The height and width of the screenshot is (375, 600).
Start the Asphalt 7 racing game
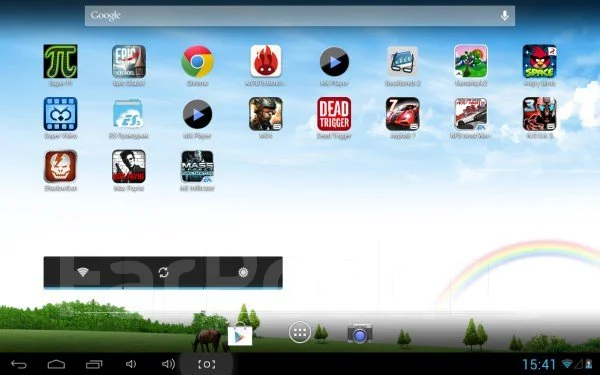[x=403, y=114]
